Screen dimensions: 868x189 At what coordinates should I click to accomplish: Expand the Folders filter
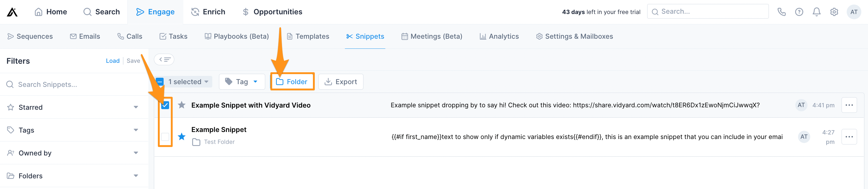(x=74, y=176)
